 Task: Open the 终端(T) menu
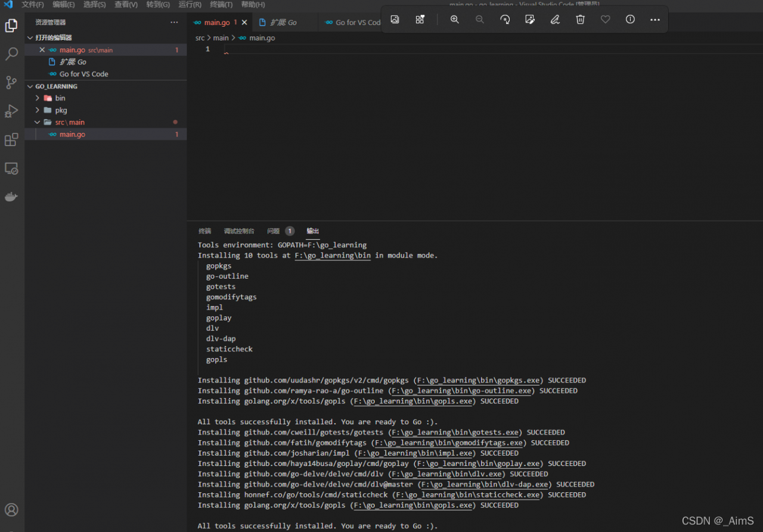(x=221, y=4)
